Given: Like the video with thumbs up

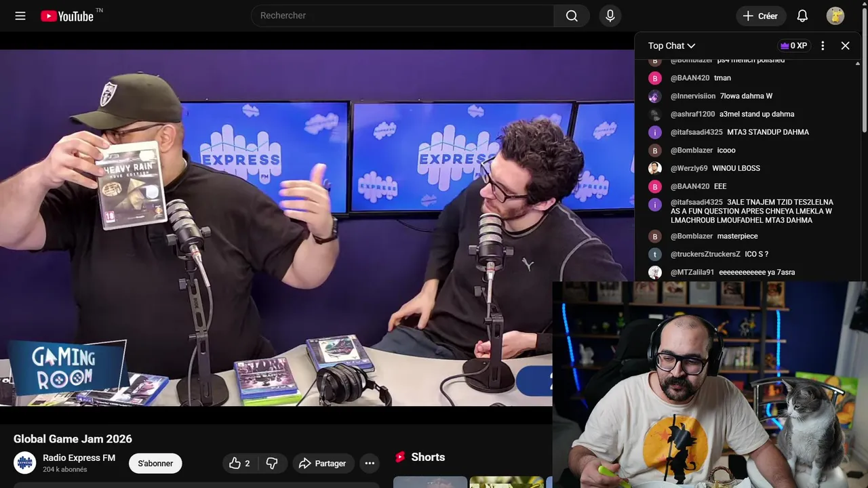Looking at the screenshot, I should (239, 464).
